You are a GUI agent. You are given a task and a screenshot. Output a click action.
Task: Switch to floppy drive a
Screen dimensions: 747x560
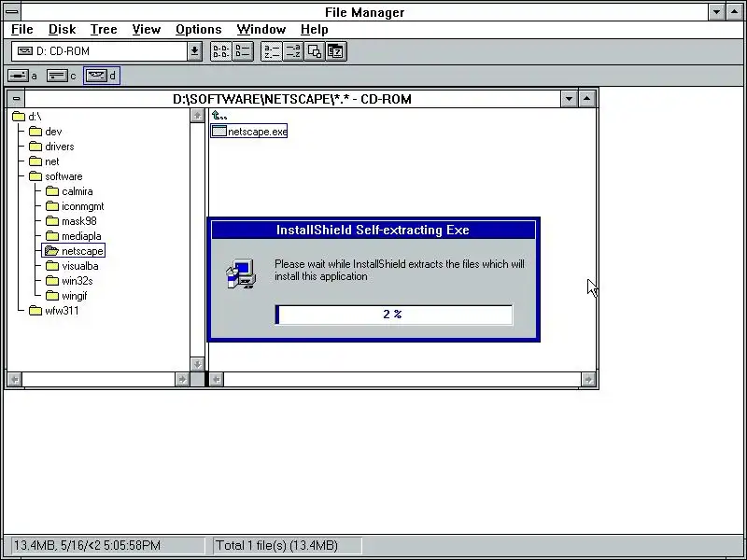click(x=21, y=76)
